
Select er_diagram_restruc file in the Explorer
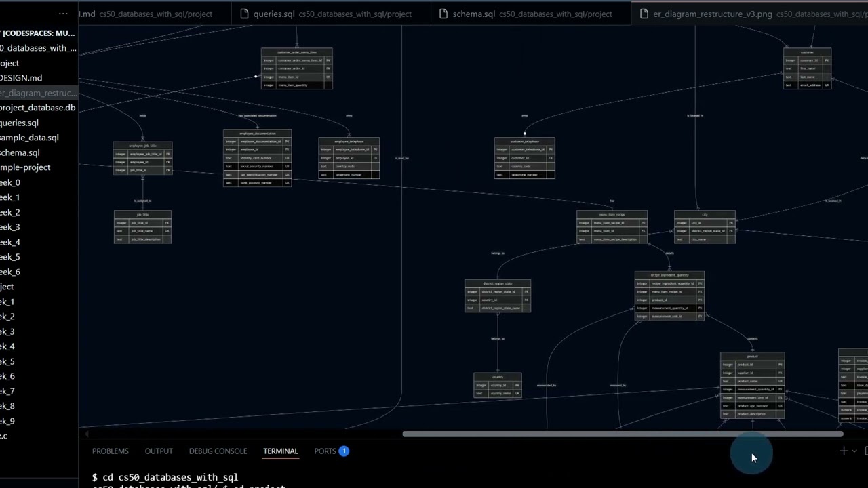pyautogui.click(x=39, y=93)
